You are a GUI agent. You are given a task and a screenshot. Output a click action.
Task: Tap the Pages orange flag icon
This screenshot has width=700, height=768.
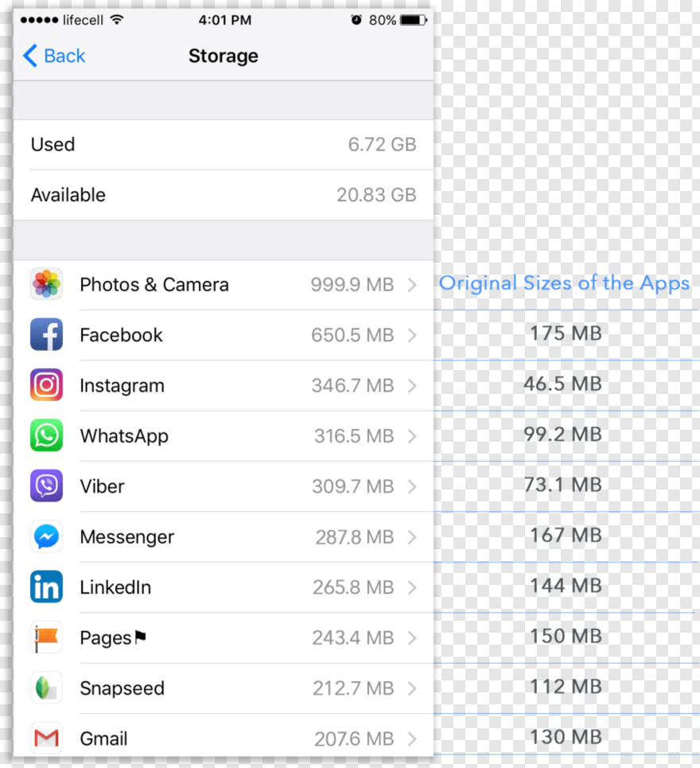point(46,637)
